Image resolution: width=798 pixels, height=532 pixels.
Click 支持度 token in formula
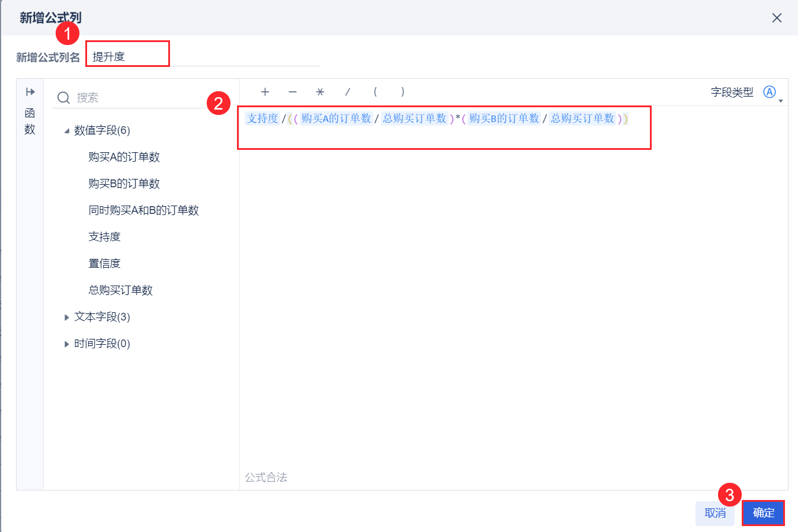[x=262, y=118]
